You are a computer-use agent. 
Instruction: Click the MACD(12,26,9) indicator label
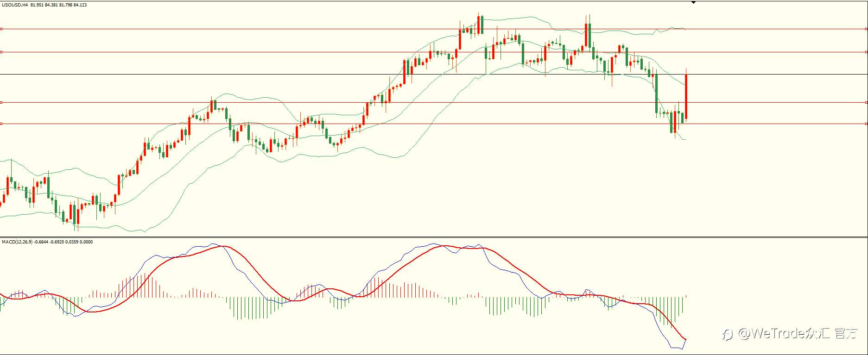[x=17, y=242]
